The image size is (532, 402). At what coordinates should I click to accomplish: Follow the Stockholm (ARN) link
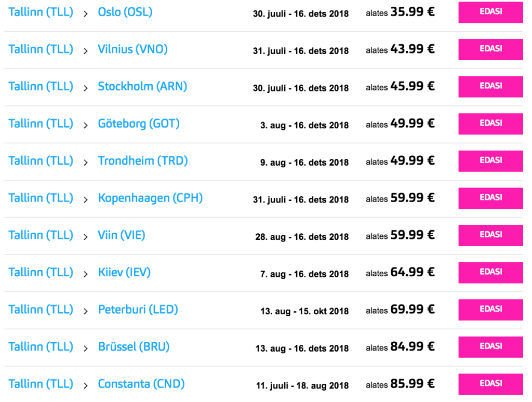click(142, 87)
